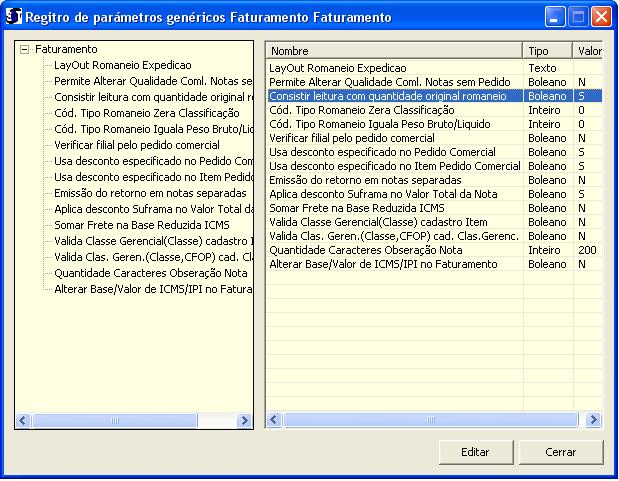Minimize the parameter registry window

pos(556,17)
